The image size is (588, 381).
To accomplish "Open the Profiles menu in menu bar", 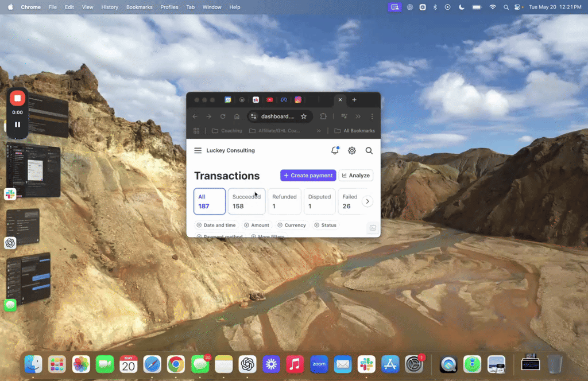I will click(169, 7).
